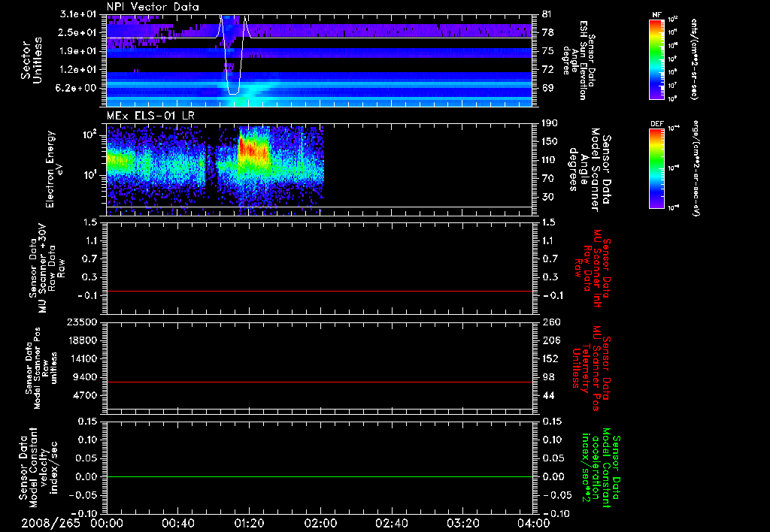Click the NF rainbow color bar

[656, 59]
